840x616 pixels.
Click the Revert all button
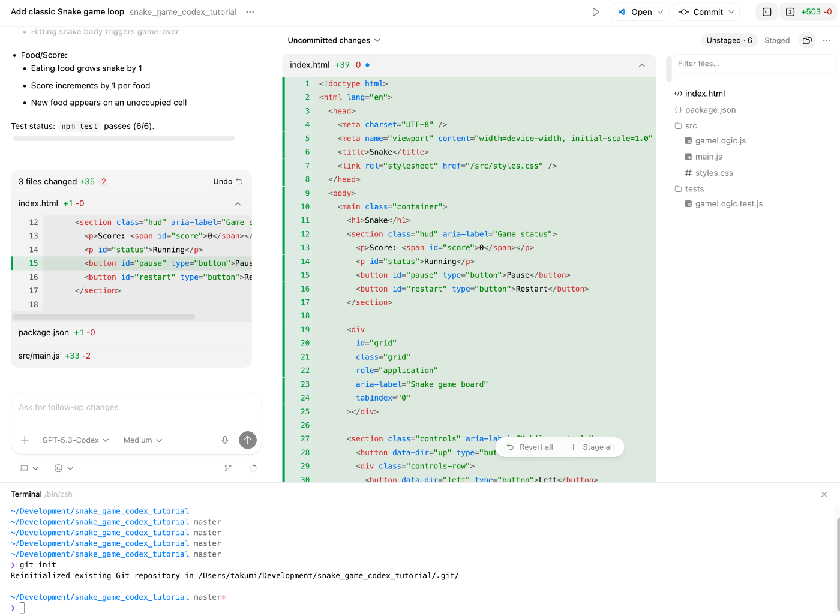530,447
